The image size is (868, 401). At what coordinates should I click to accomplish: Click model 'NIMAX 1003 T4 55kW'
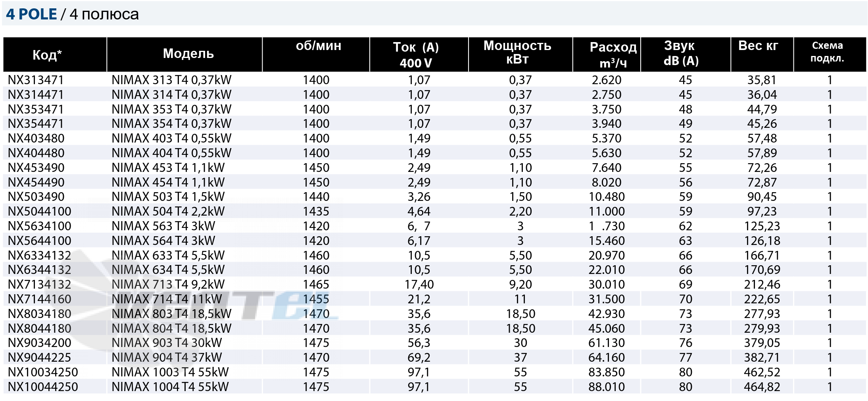(x=170, y=372)
